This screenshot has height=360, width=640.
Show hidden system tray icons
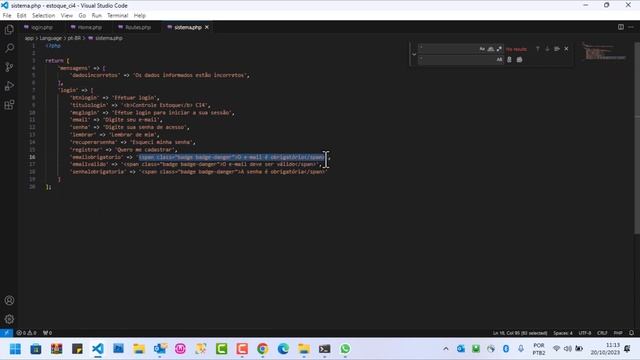(x=446, y=349)
